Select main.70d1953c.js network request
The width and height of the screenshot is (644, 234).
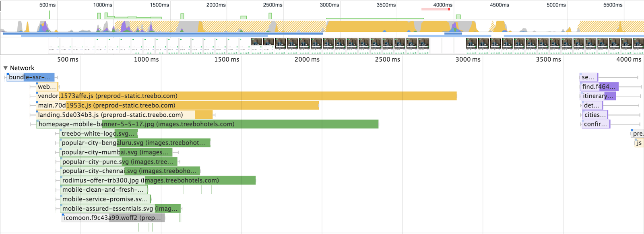click(177, 106)
